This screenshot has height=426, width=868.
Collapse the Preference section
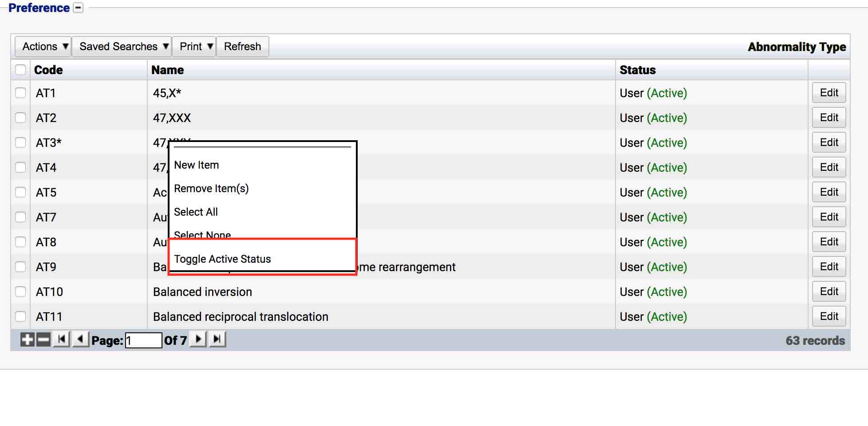78,8
